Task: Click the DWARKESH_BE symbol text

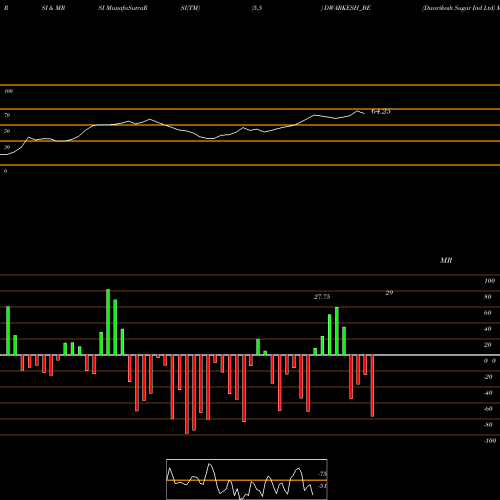Action: [347, 8]
